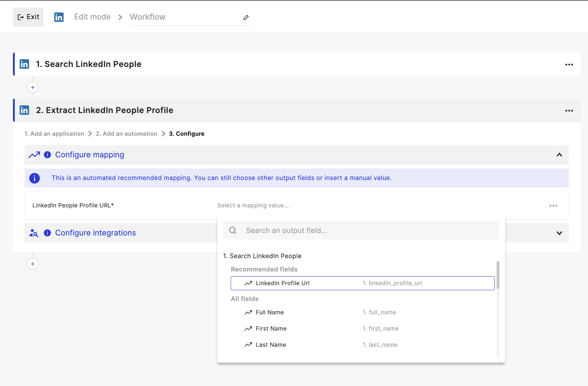Screen dimensions: 588x386
Task: Open options for LinkedIn People Profile URL row
Action: (x=553, y=206)
